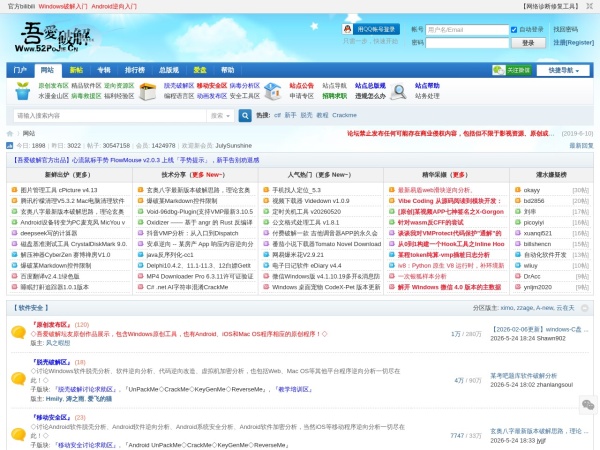Focus the username/Email input field

tap(467, 30)
